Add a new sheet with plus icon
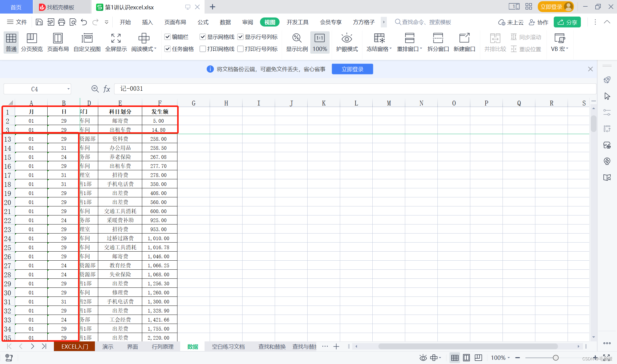 337,347
